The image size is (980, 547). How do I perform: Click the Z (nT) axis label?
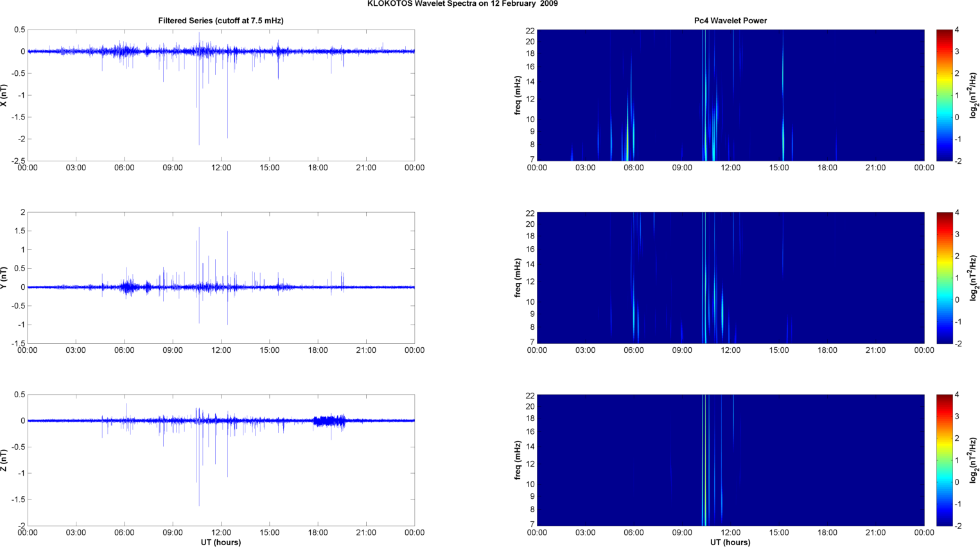[4, 460]
